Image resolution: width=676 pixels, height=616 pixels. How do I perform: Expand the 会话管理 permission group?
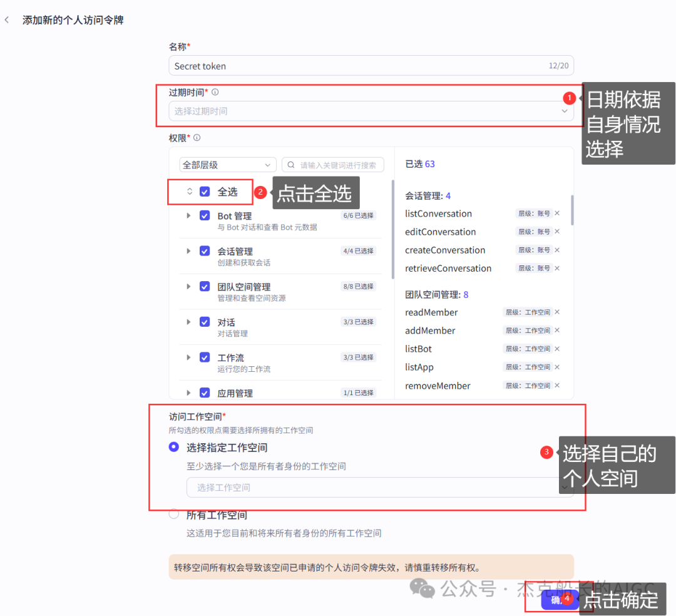(x=188, y=251)
